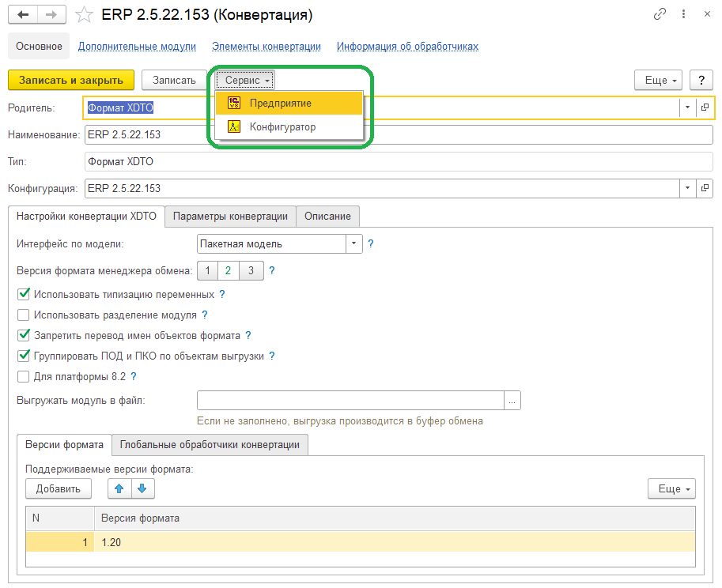Open Дополнительные модули link

(x=137, y=46)
